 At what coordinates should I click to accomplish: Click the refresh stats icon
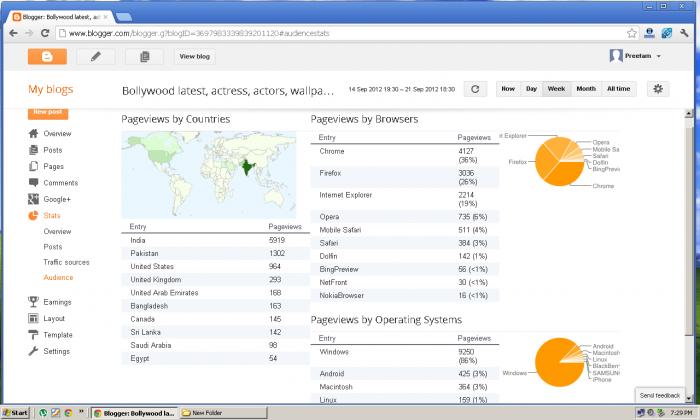(x=475, y=89)
